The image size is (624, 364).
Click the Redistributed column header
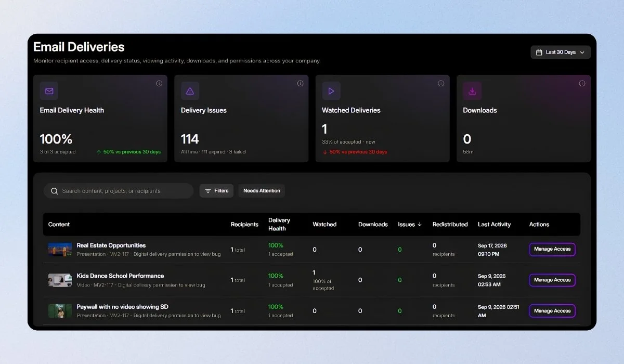tap(450, 225)
